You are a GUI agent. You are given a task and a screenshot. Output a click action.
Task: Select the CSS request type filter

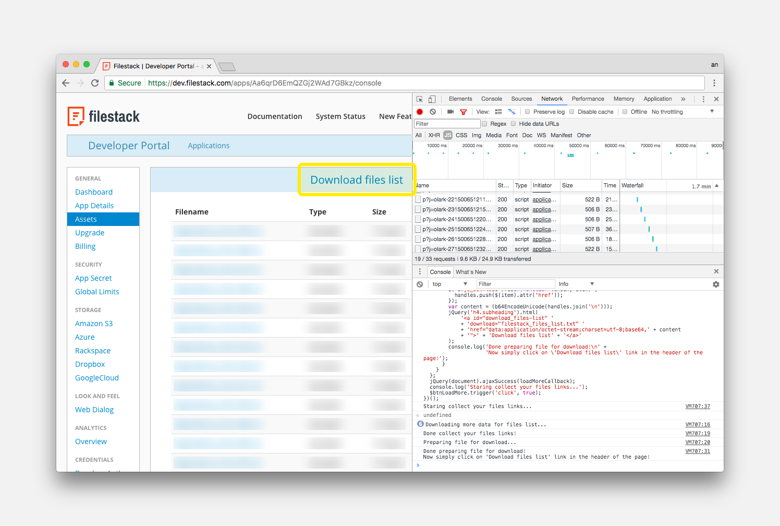tap(461, 135)
